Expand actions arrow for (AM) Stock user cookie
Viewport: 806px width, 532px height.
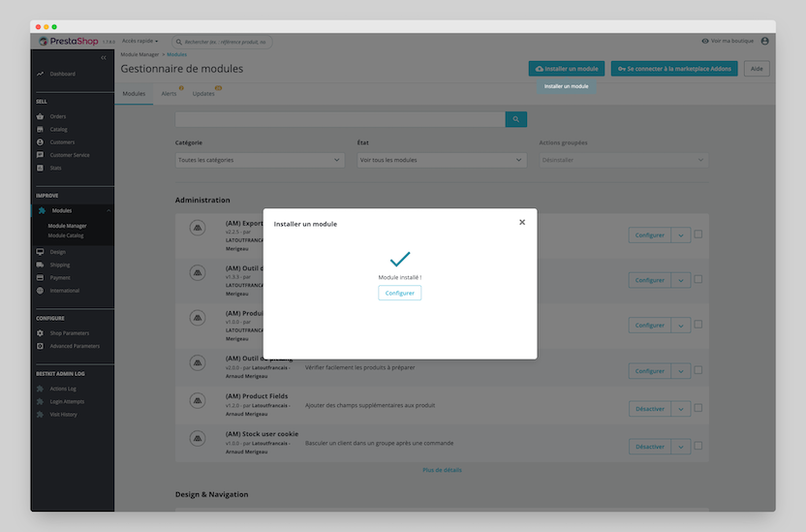coord(681,447)
